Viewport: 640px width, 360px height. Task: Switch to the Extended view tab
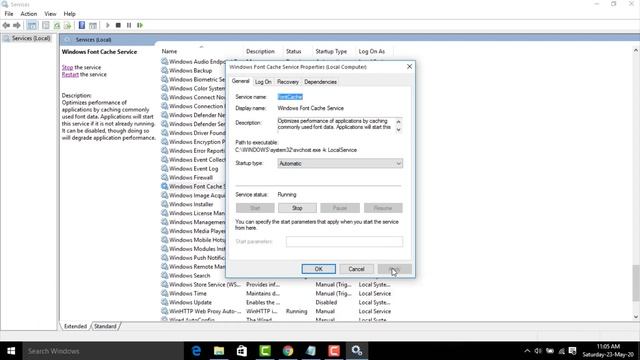76,326
